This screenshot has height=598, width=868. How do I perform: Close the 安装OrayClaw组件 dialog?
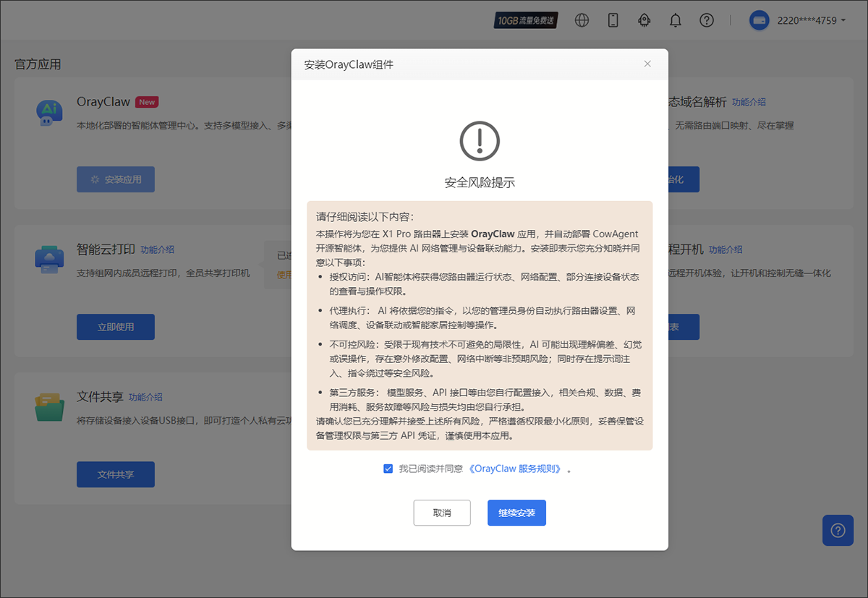point(647,64)
